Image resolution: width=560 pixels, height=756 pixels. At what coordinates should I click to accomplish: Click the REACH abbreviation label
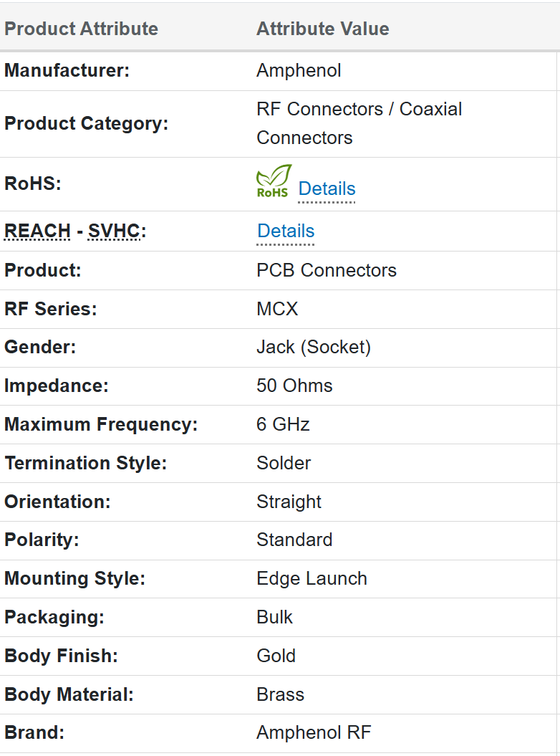tap(37, 231)
